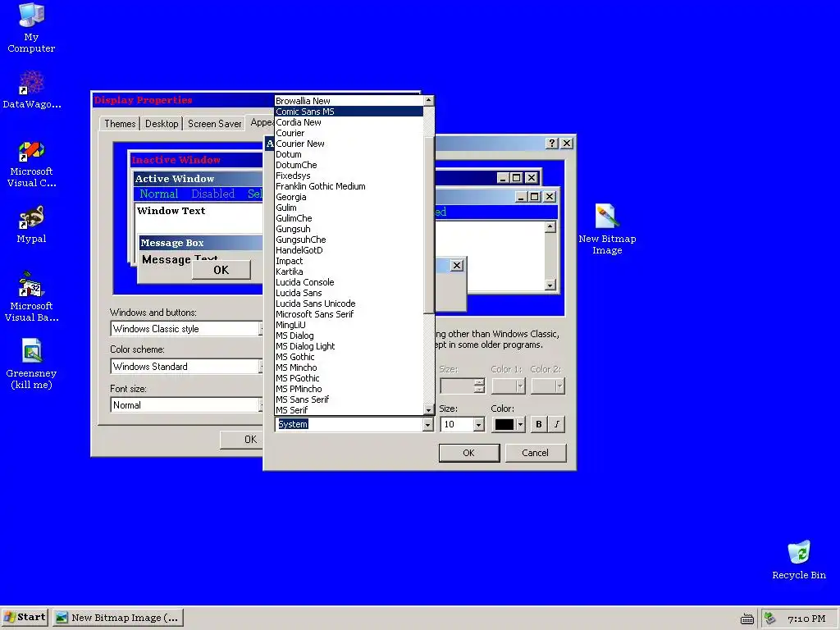
Task: Click the clock showing 7:10 PM
Action: tap(806, 619)
